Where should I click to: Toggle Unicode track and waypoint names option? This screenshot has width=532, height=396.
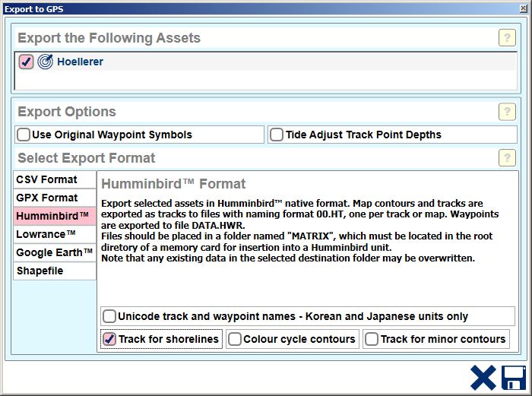(110, 316)
